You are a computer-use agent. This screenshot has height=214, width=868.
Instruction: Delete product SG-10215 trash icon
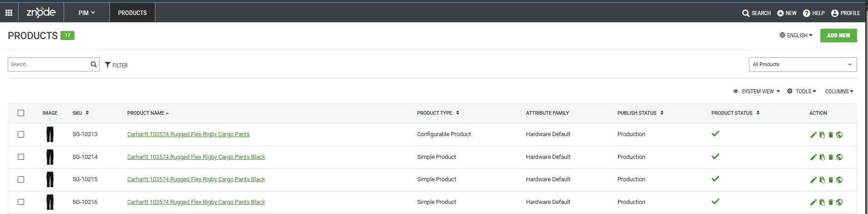click(x=831, y=180)
